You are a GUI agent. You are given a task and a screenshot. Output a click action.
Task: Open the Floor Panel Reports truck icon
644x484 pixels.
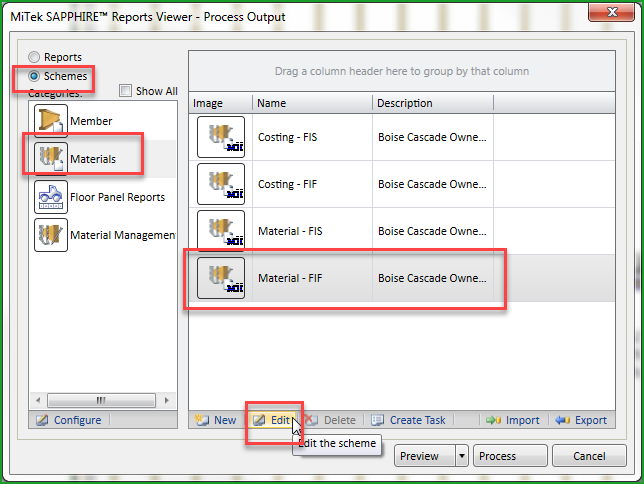click(51, 197)
